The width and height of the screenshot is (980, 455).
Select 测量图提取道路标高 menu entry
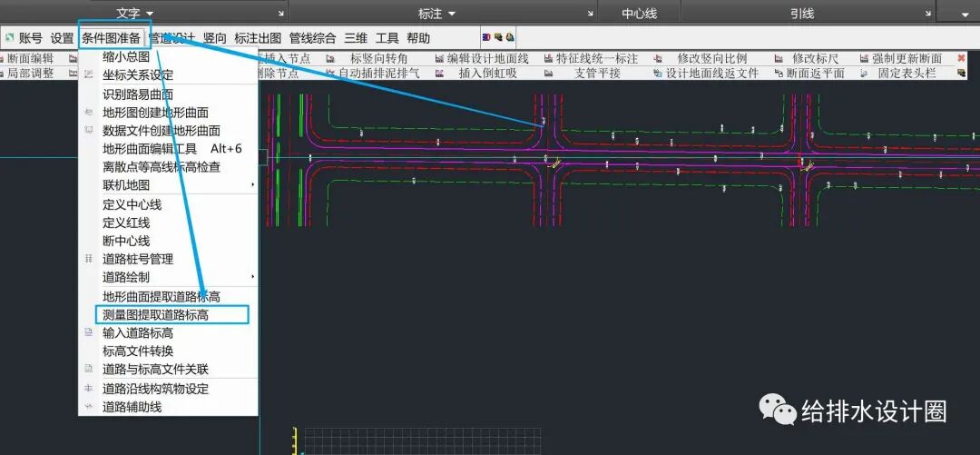pyautogui.click(x=156, y=315)
